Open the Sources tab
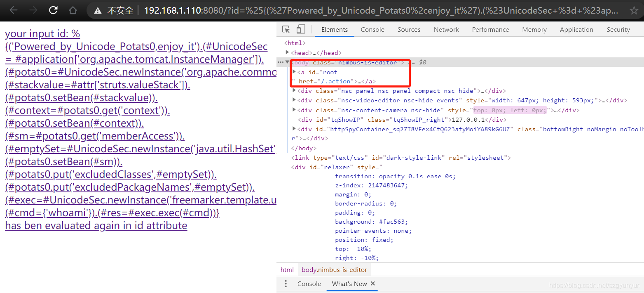 409,30
